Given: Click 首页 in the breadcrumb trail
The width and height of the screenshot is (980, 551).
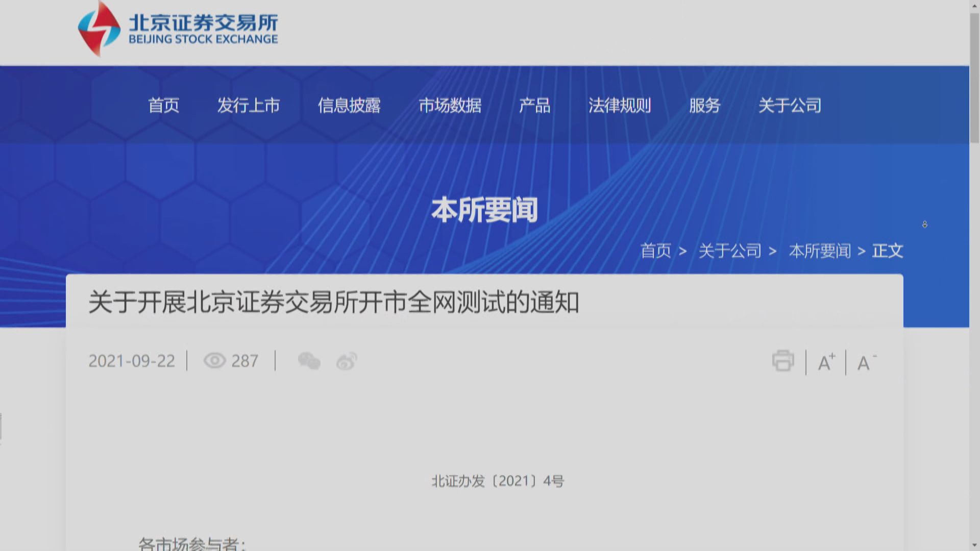Looking at the screenshot, I should (655, 251).
